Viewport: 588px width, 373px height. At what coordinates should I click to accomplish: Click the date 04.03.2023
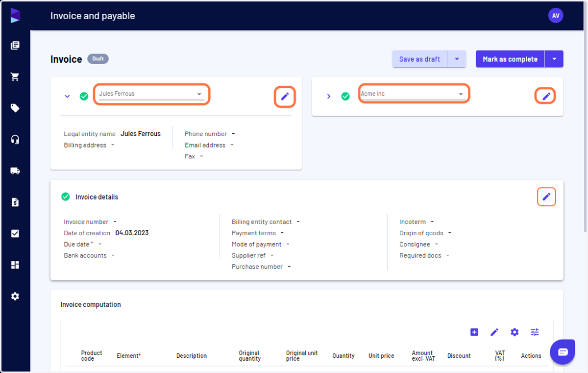point(132,233)
